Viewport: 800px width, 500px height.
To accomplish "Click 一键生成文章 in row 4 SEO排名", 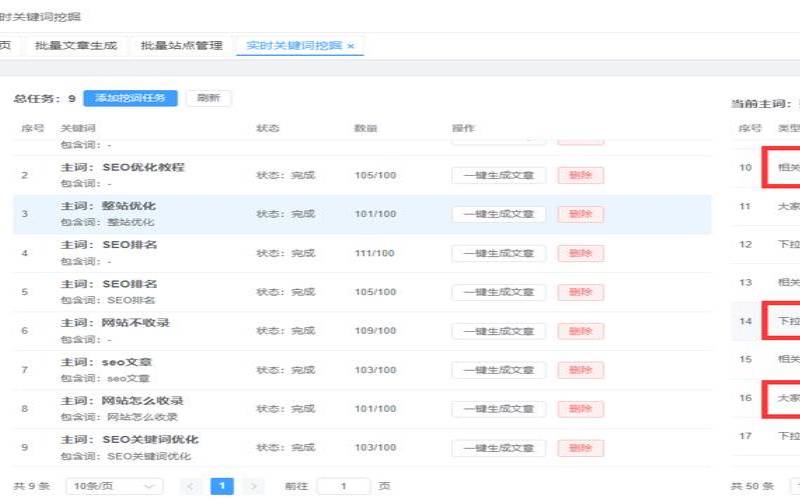I will coord(498,254).
